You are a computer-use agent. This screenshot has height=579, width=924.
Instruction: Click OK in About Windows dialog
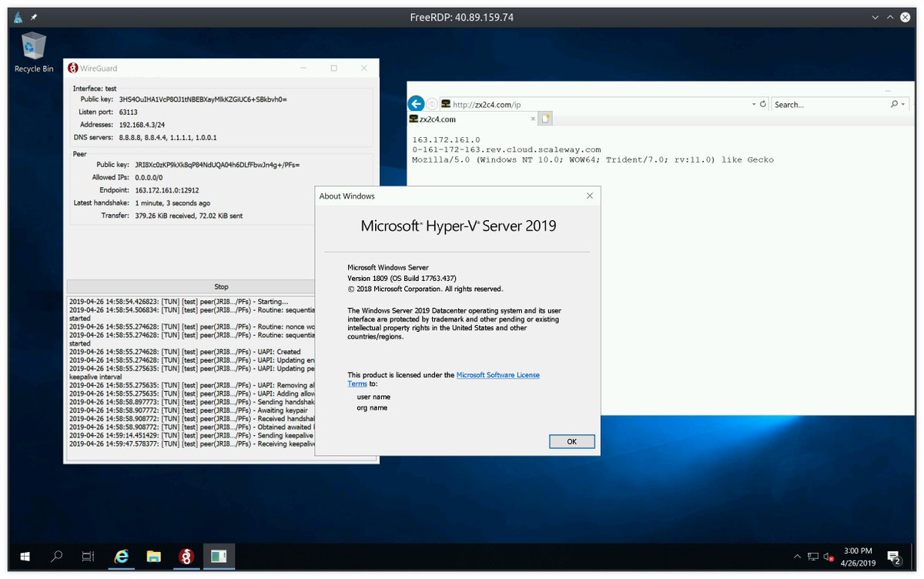tap(571, 441)
